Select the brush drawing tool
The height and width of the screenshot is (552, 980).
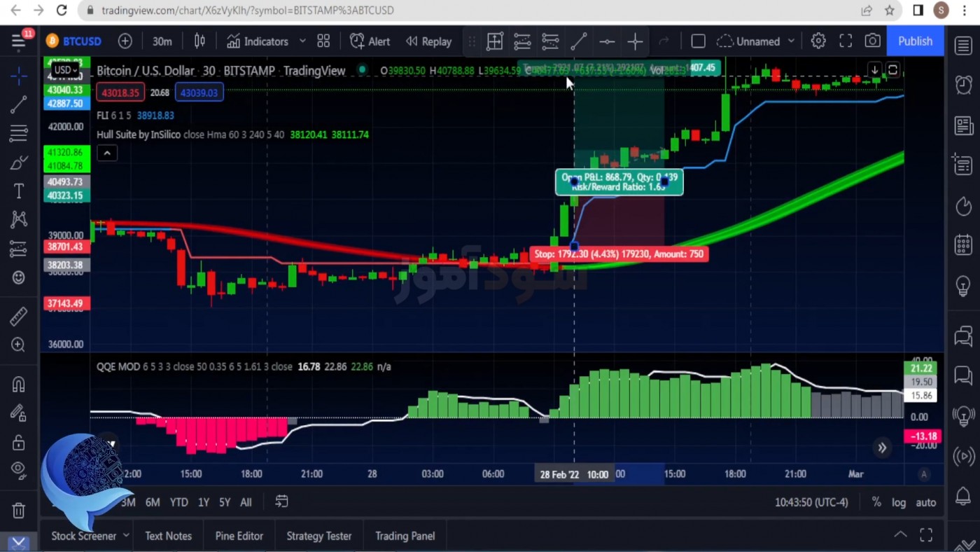click(x=19, y=163)
